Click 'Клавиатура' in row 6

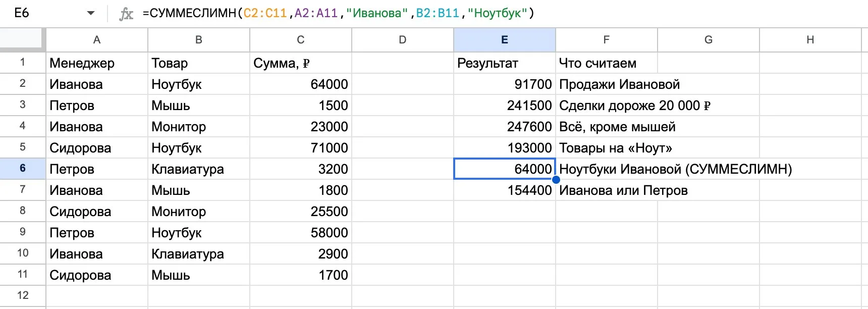click(199, 169)
